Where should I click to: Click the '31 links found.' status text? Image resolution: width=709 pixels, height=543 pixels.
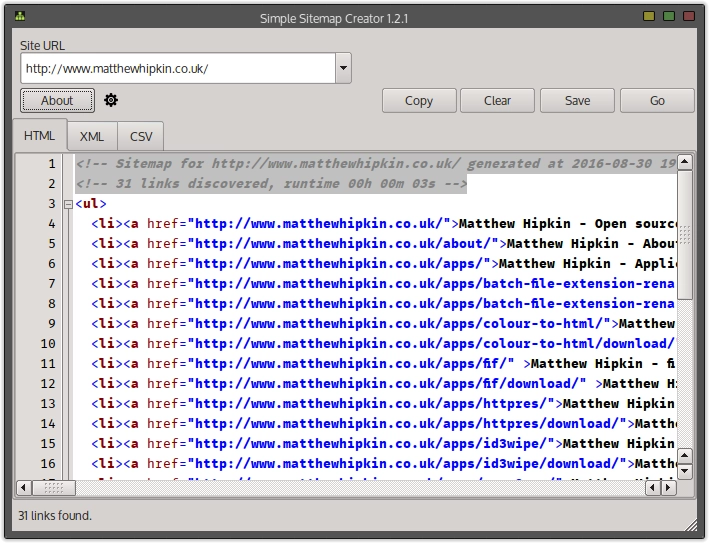click(x=55, y=515)
